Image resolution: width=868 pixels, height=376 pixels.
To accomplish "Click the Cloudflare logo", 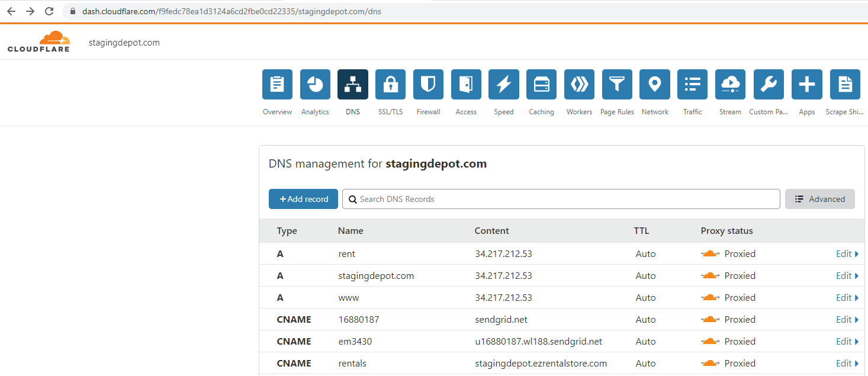I will point(39,41).
